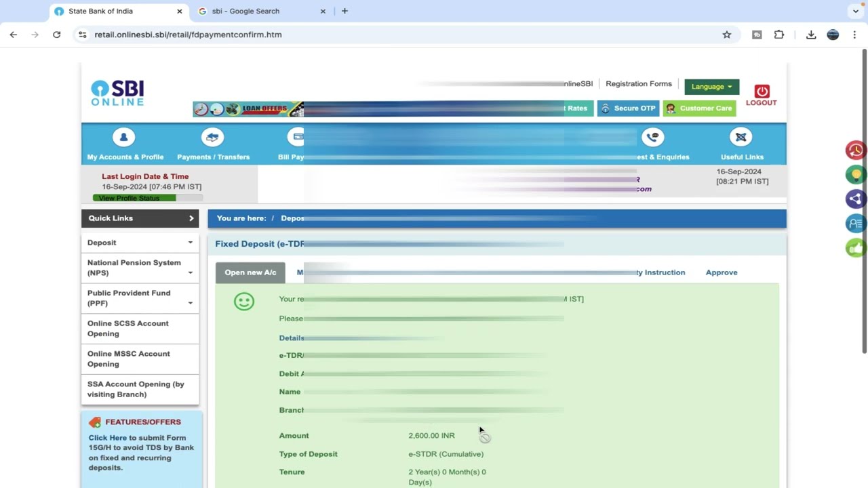868x488 pixels.
Task: Click the View Profile Status progress bar
Action: point(148,198)
